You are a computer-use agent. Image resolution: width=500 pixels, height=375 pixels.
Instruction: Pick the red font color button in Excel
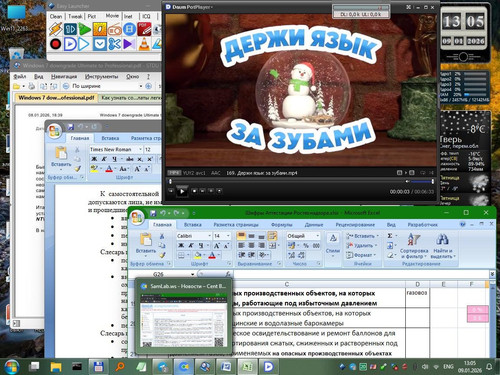(211, 255)
